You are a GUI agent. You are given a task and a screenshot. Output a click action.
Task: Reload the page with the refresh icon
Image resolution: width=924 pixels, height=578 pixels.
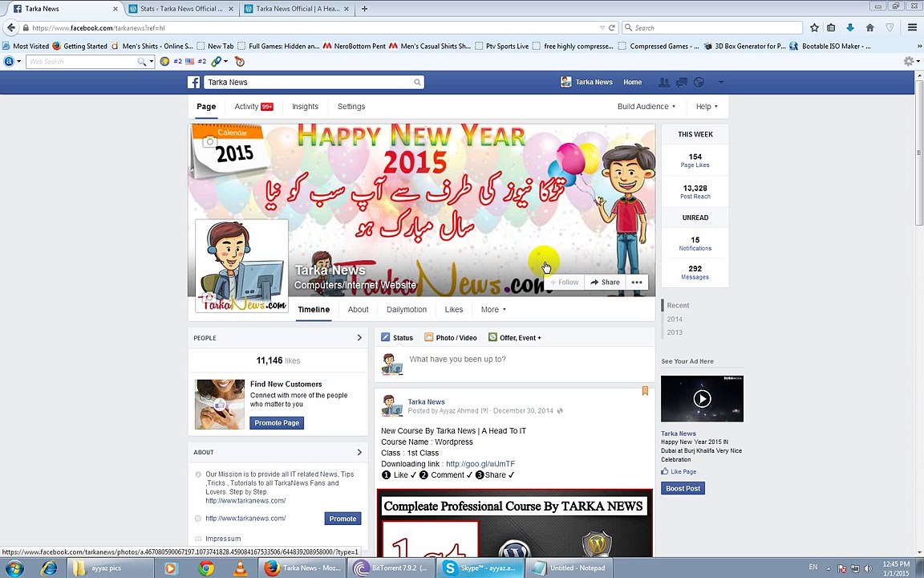(x=612, y=28)
